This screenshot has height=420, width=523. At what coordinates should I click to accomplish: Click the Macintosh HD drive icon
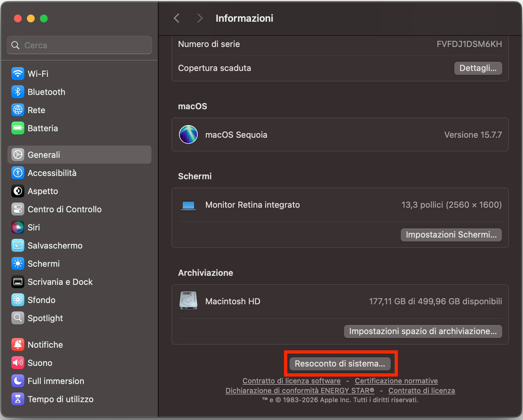tap(188, 301)
